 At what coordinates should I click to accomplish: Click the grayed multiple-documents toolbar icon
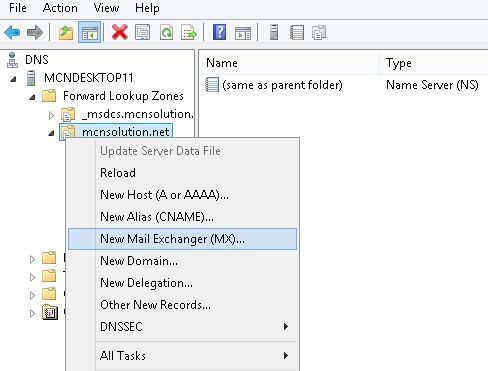tap(319, 33)
